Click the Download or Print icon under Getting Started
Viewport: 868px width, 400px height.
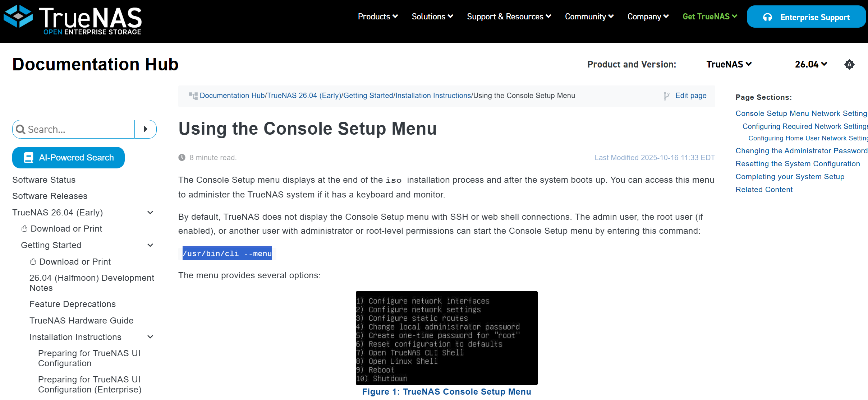point(33,262)
